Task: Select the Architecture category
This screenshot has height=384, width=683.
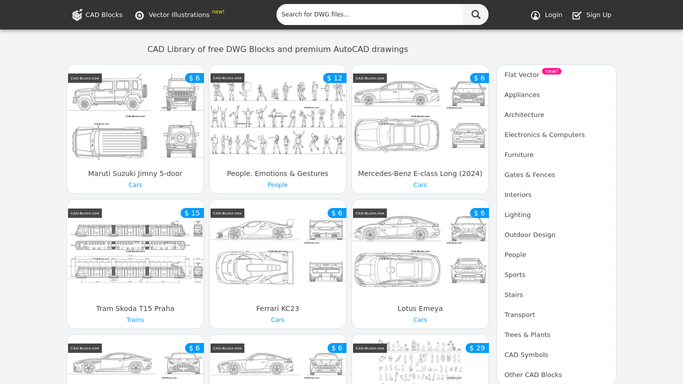Action: (524, 115)
